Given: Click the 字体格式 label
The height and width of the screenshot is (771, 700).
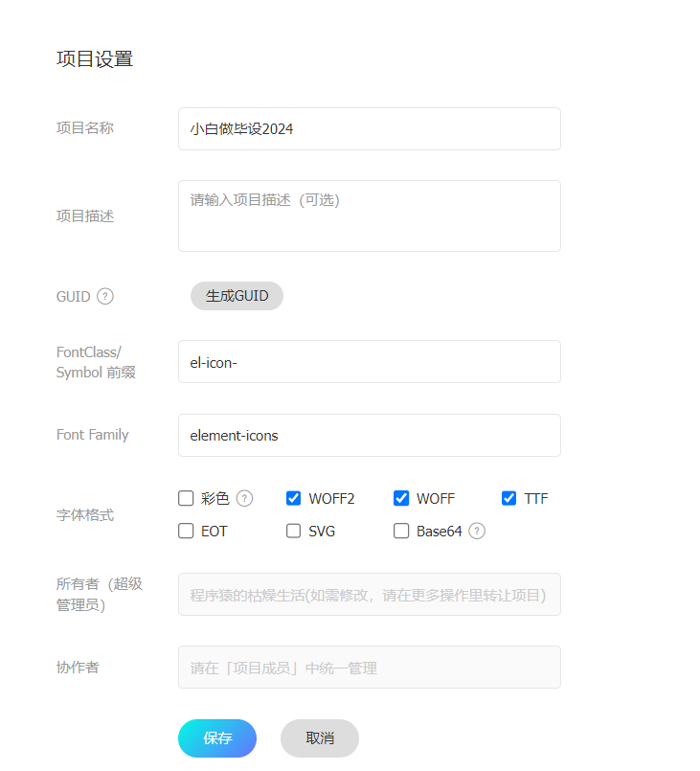Looking at the screenshot, I should coord(85,515).
